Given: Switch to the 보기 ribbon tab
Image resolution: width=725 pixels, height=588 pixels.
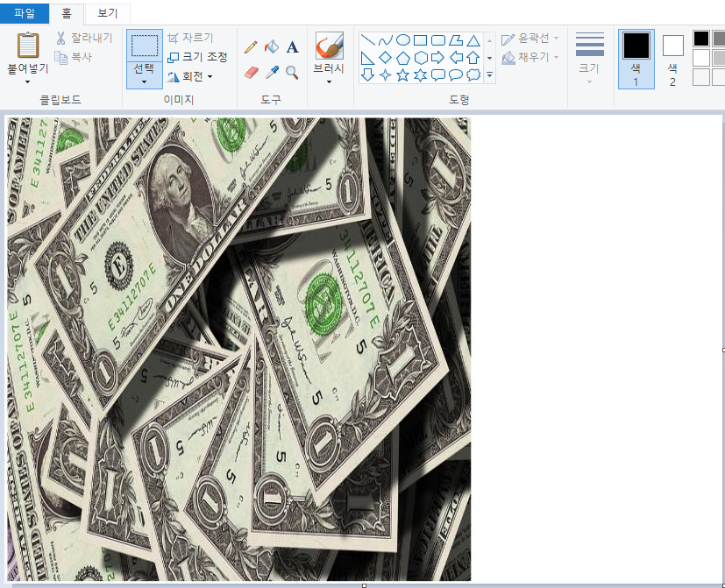Looking at the screenshot, I should (107, 13).
